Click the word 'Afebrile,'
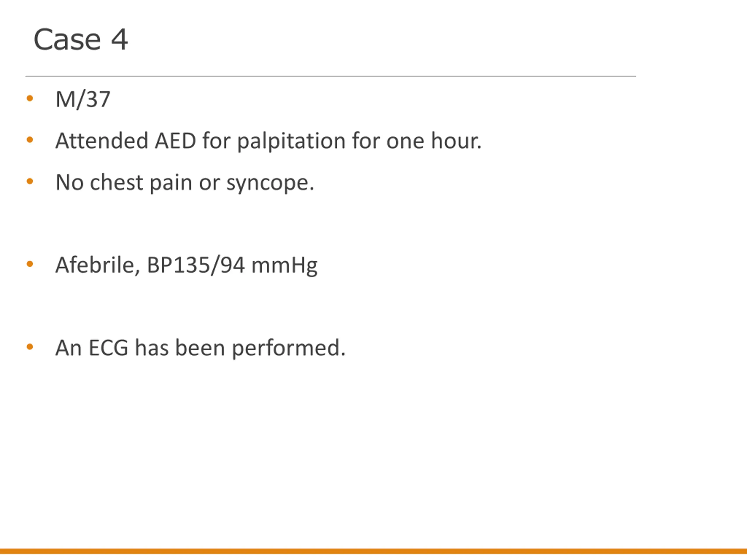Screen dimensions: 747x560 click(x=97, y=265)
